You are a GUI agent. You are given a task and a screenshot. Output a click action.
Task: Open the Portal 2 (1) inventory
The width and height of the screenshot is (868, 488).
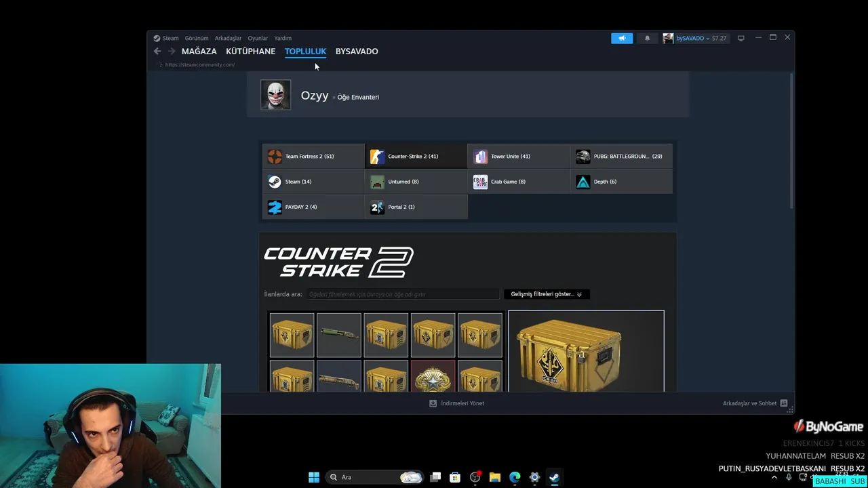pos(416,207)
